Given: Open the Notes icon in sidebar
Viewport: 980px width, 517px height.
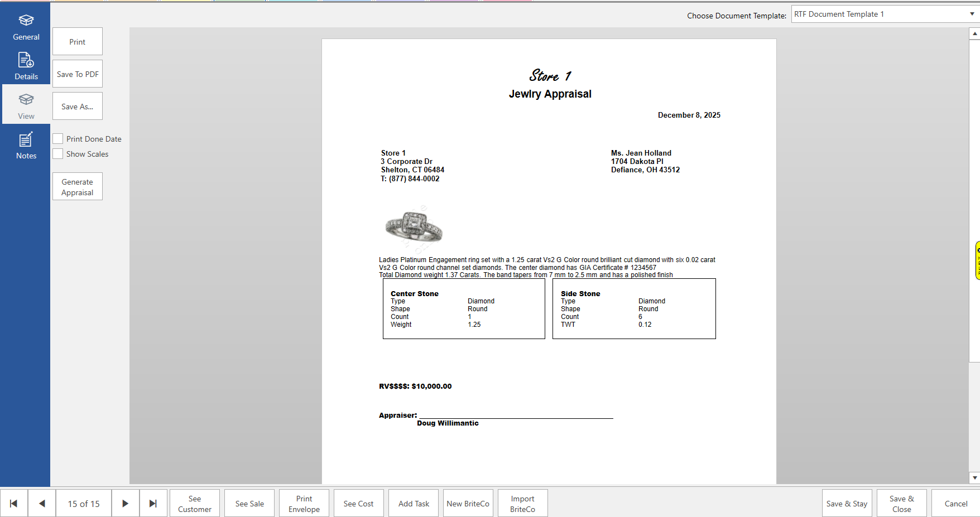Looking at the screenshot, I should coord(26,140).
